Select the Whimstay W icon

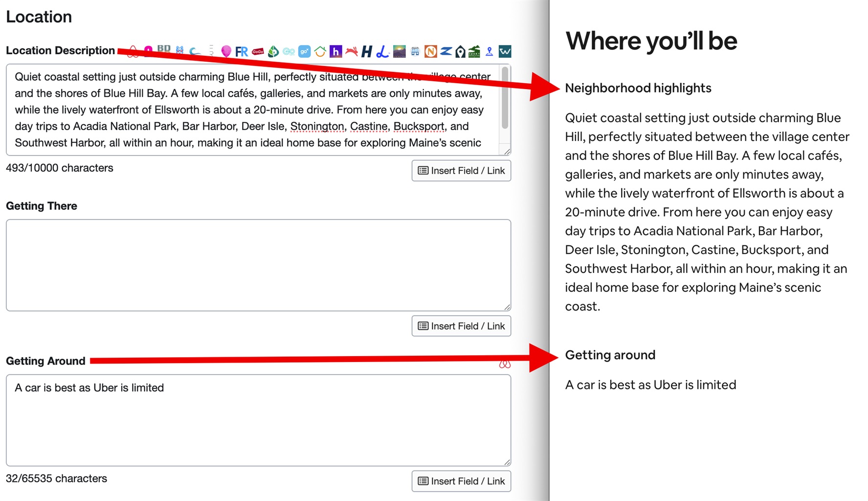[504, 51]
